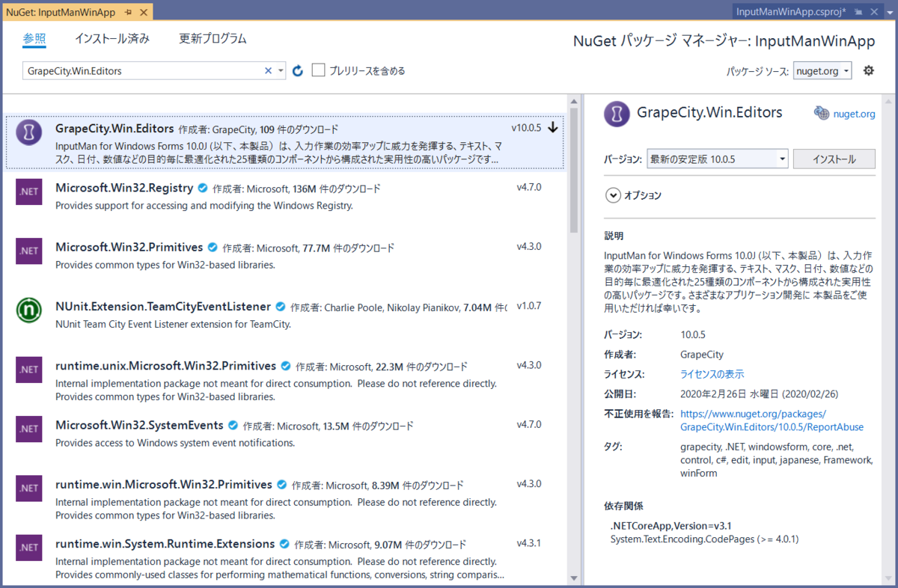This screenshot has width=898, height=588.
Task: Click the Microsoft.Win32.SystemEvents .NET icon
Action: (x=28, y=429)
